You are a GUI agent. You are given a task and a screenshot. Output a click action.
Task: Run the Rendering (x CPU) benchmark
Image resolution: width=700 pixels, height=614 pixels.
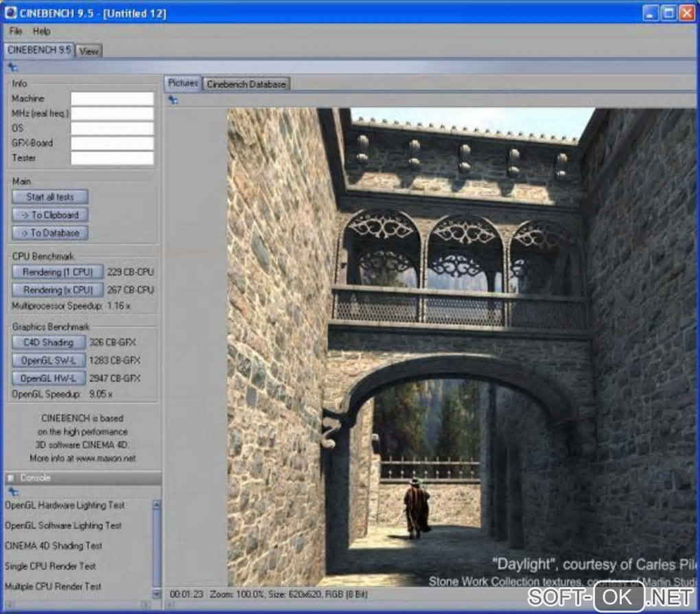58,290
